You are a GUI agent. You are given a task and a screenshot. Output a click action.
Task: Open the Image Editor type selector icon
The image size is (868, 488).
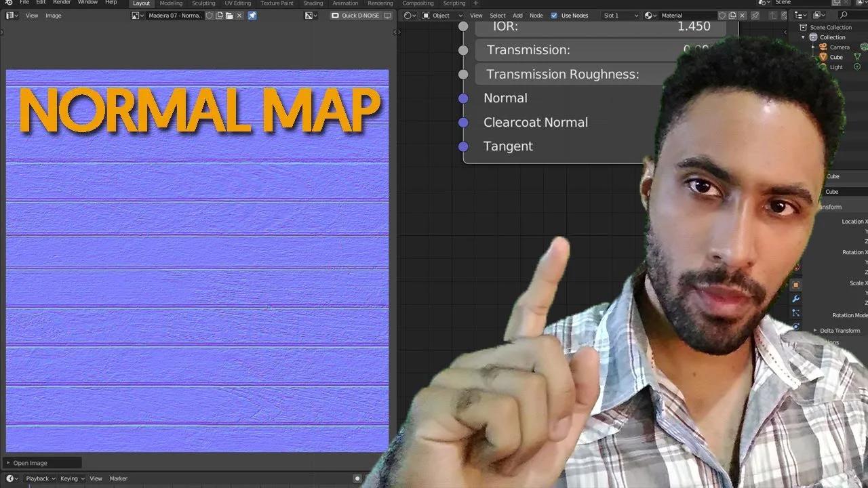coord(9,15)
